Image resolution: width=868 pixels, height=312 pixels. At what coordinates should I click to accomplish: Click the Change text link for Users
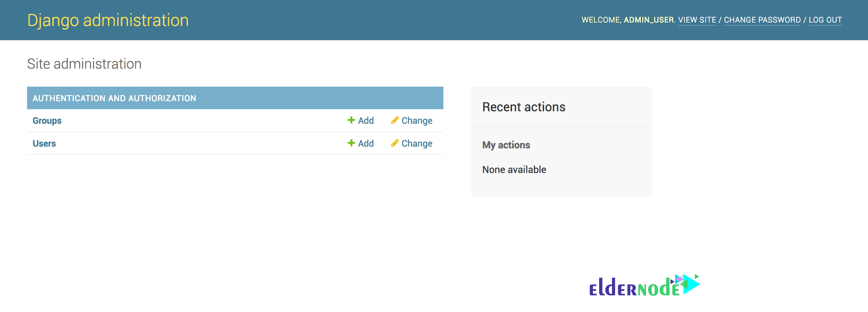tap(417, 144)
